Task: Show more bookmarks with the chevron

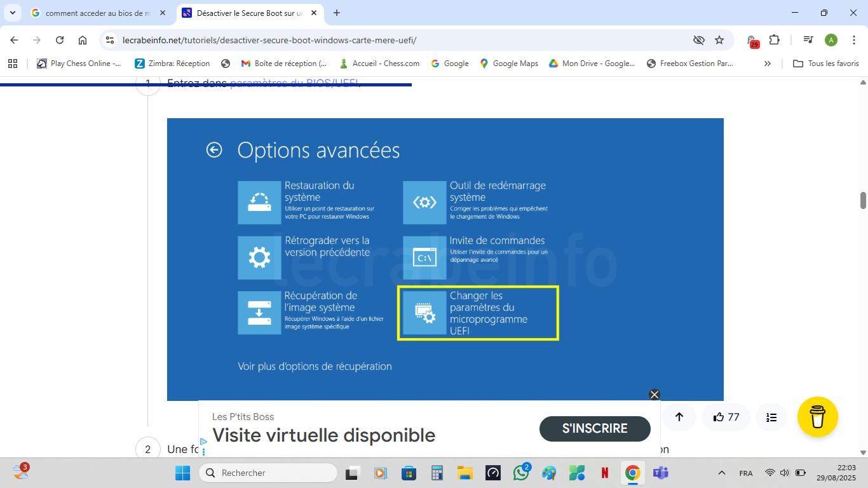Action: coord(767,64)
